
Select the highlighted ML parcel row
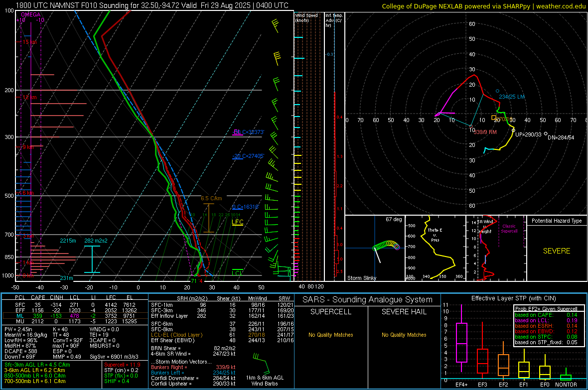[75, 316]
